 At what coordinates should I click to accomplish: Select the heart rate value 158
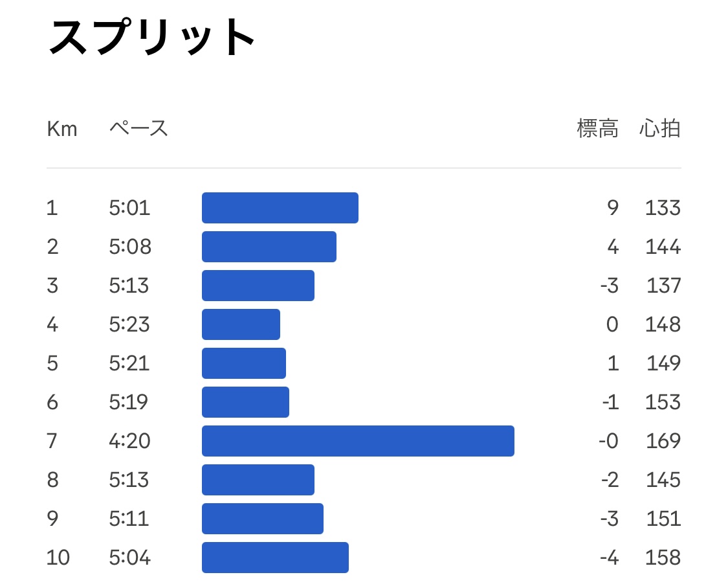pos(663,558)
